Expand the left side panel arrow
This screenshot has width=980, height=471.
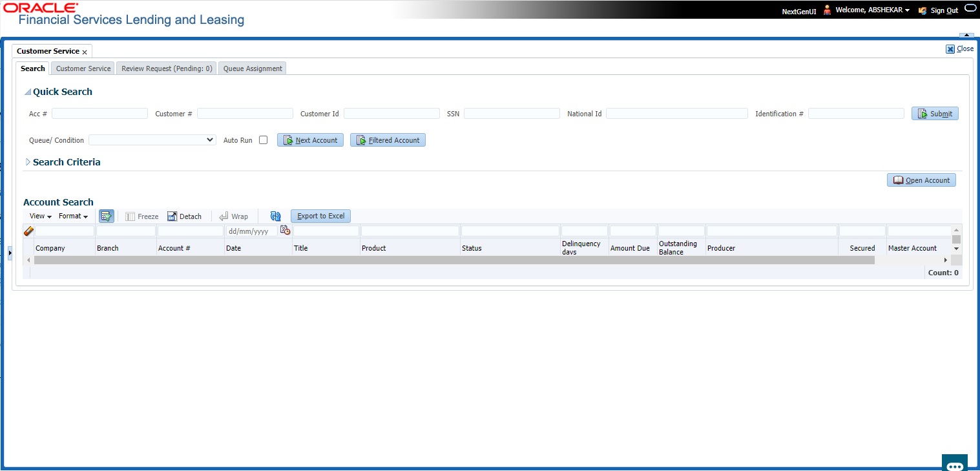[10, 253]
